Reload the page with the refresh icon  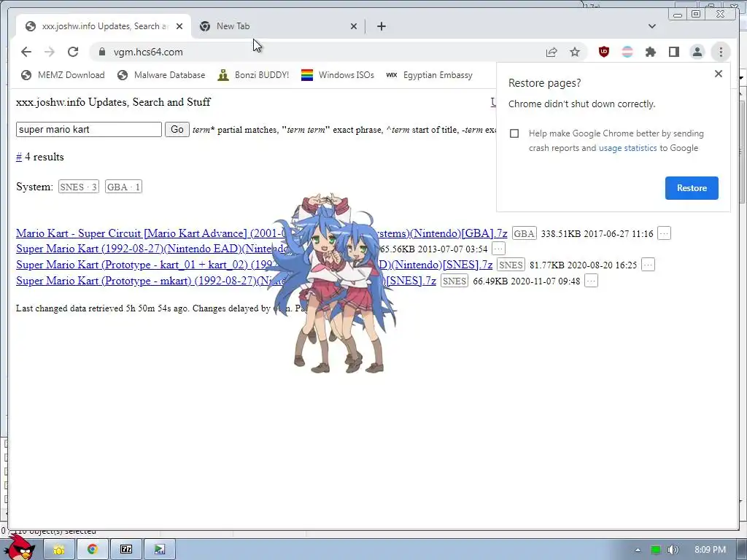click(73, 52)
